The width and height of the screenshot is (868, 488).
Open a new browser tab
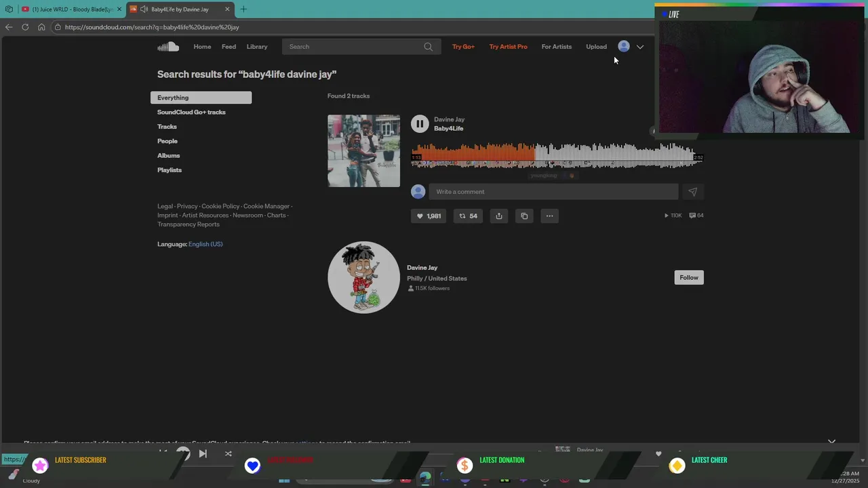[243, 9]
